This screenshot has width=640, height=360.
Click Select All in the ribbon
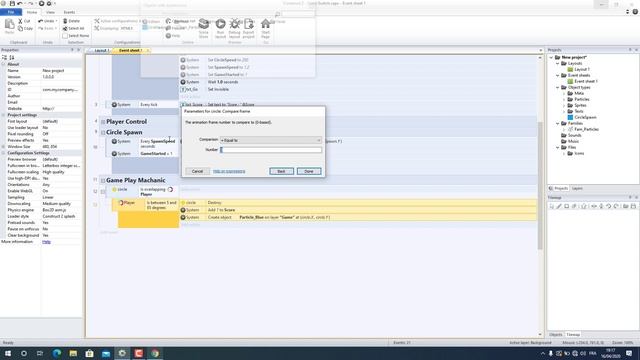point(73,29)
